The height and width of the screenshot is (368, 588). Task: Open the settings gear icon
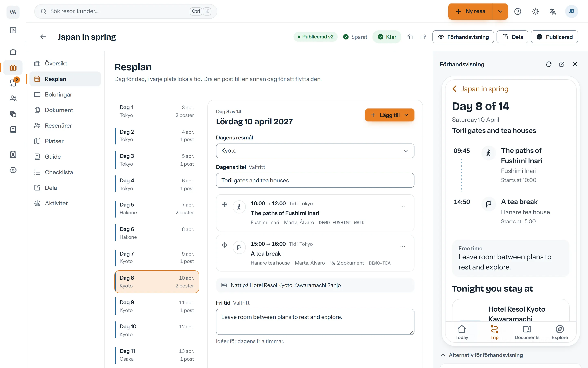point(13,170)
